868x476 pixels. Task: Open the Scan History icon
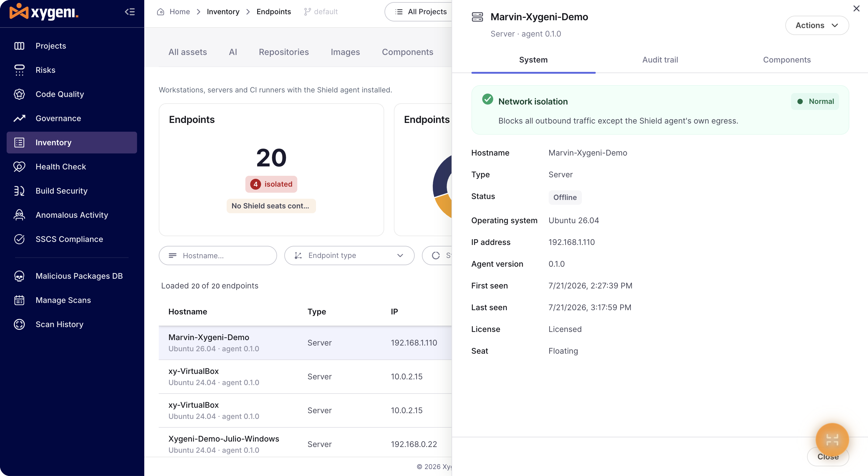point(19,324)
